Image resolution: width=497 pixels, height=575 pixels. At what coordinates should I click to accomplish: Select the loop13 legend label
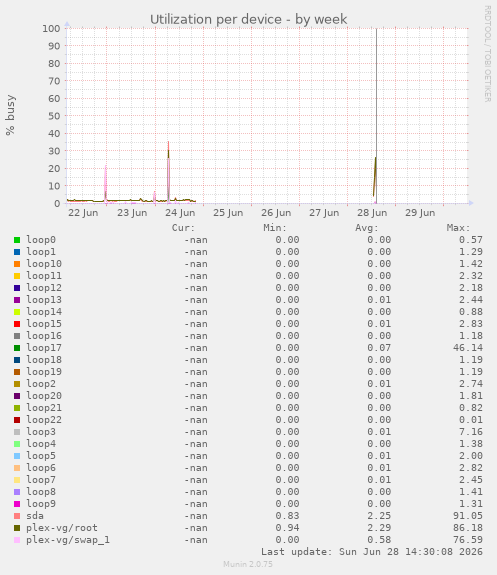[44, 300]
